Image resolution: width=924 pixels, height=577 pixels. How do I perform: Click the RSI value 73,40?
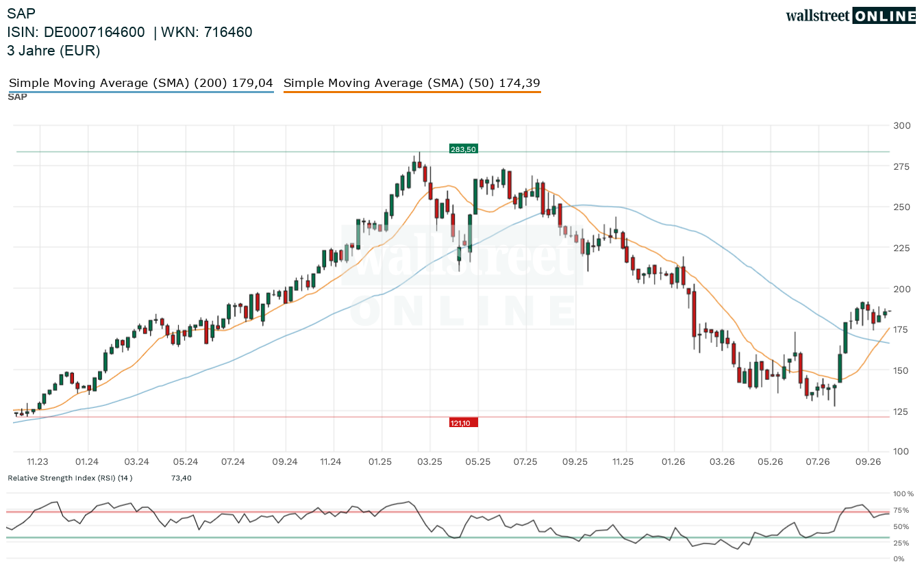pos(182,478)
